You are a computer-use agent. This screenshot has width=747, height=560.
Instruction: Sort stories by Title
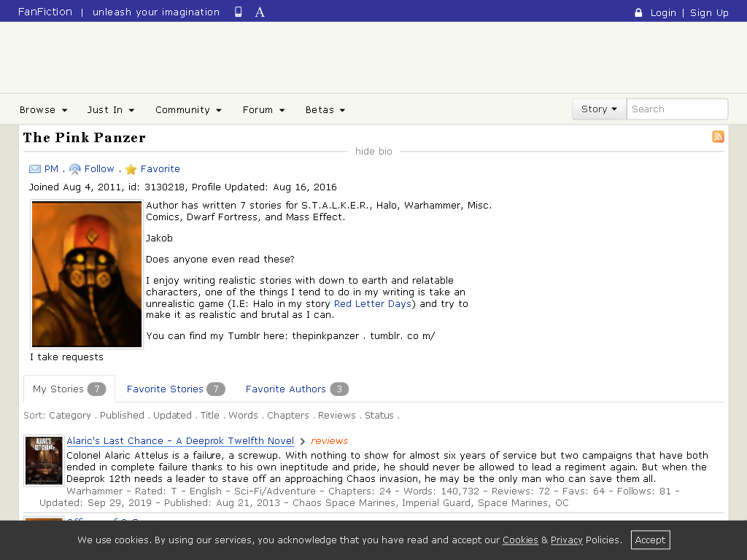tap(209, 415)
